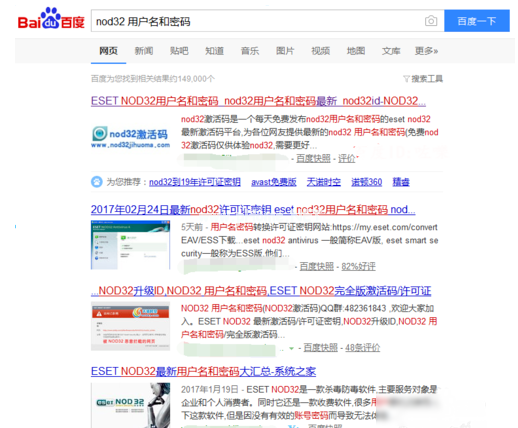Open the 贴吧 tab
518x428 pixels.
click(x=179, y=51)
